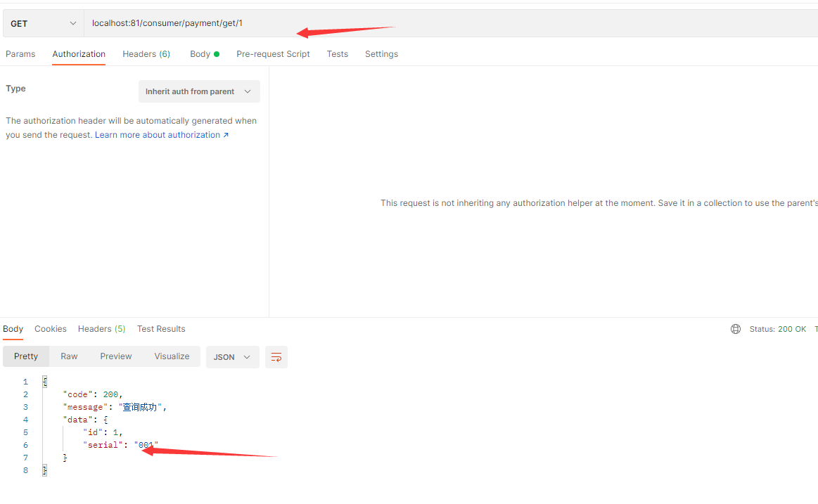Select the Preview view button
Viewport: 818px width, 504px height.
pos(116,356)
